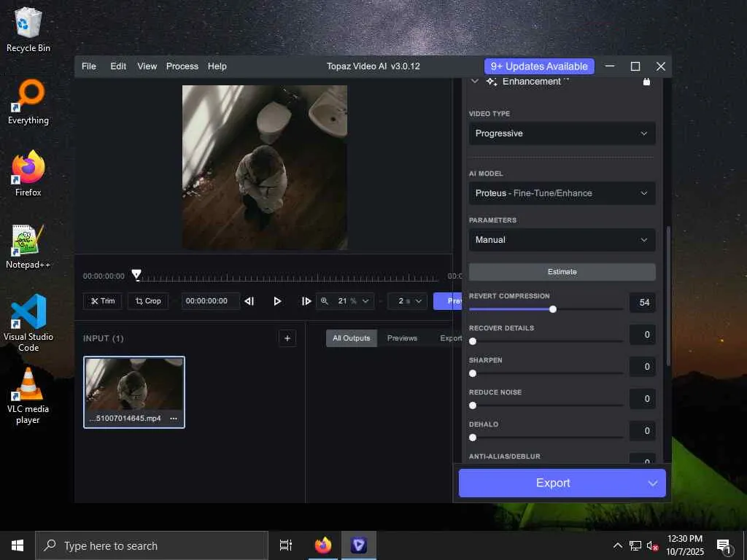The image size is (747, 560).
Task: Open the Parameters Manual dropdown
Action: click(x=562, y=240)
